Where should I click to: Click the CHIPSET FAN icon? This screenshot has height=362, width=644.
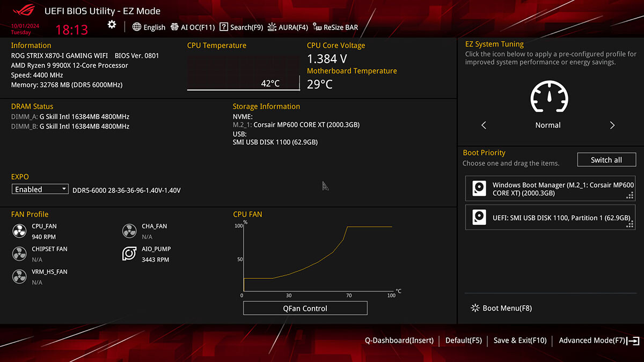19,254
